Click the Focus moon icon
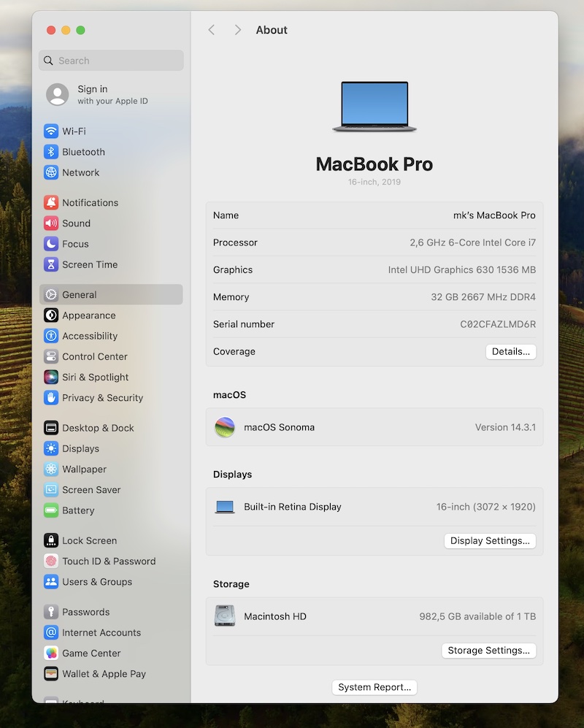Image resolution: width=584 pixels, height=728 pixels. pyautogui.click(x=51, y=244)
